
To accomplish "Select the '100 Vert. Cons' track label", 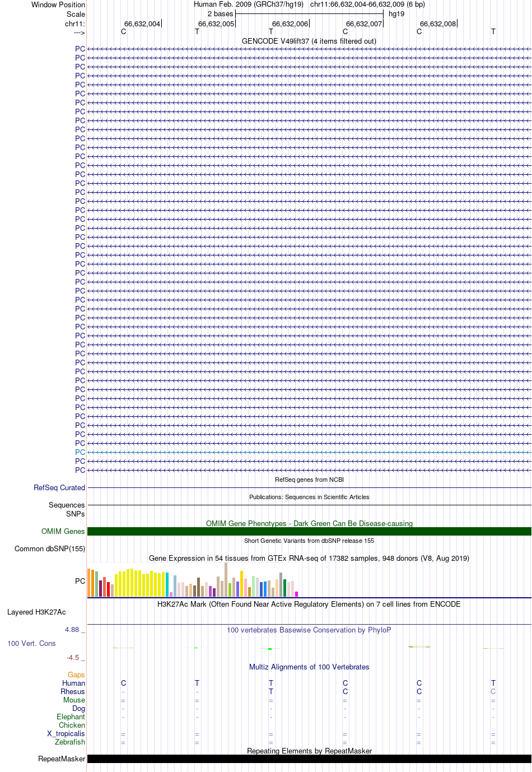I will pyautogui.click(x=31, y=644).
